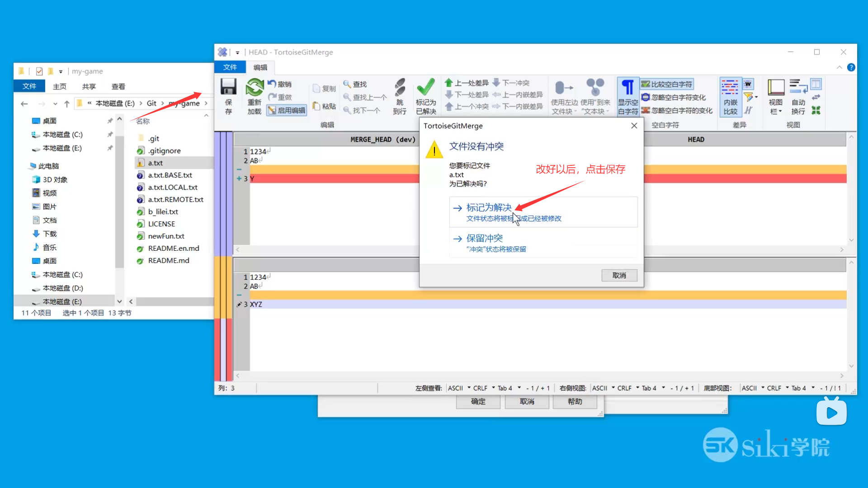Click the Paste (粘贴) icon
The image size is (868, 488).
(316, 106)
